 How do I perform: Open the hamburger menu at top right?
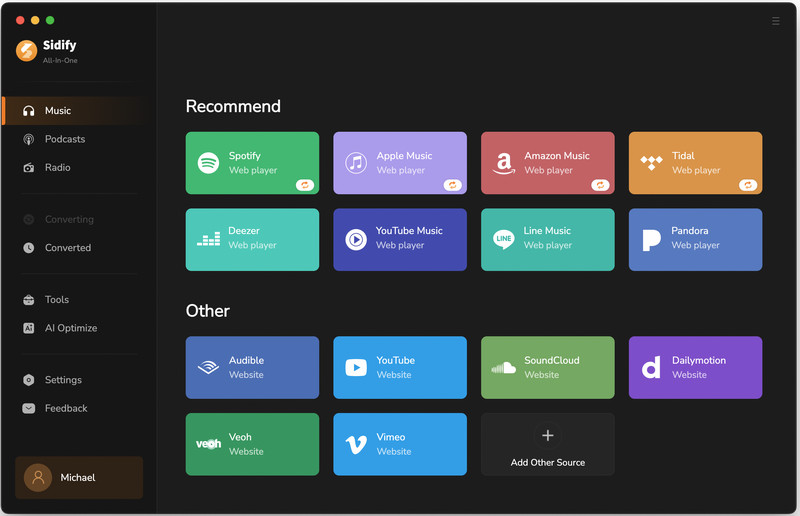(776, 21)
